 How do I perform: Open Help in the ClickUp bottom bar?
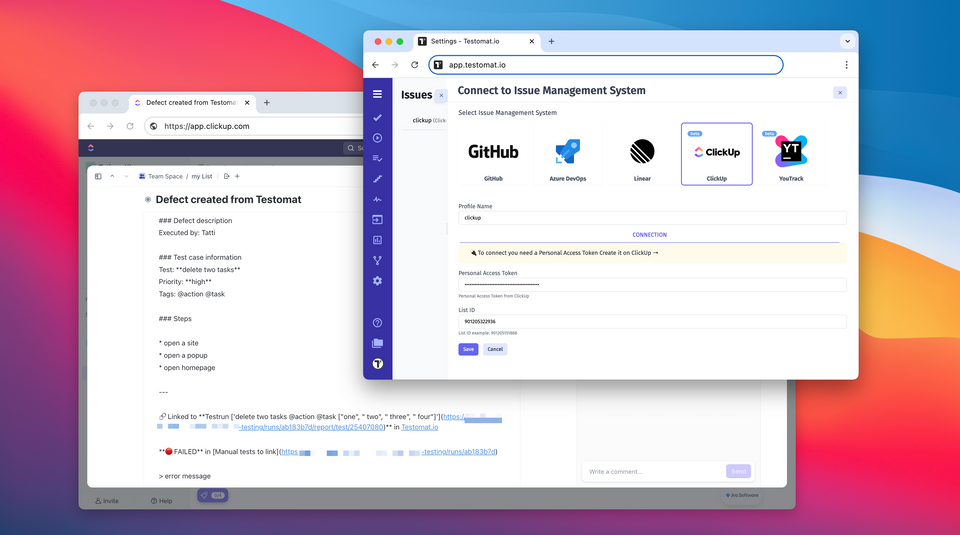pos(162,501)
